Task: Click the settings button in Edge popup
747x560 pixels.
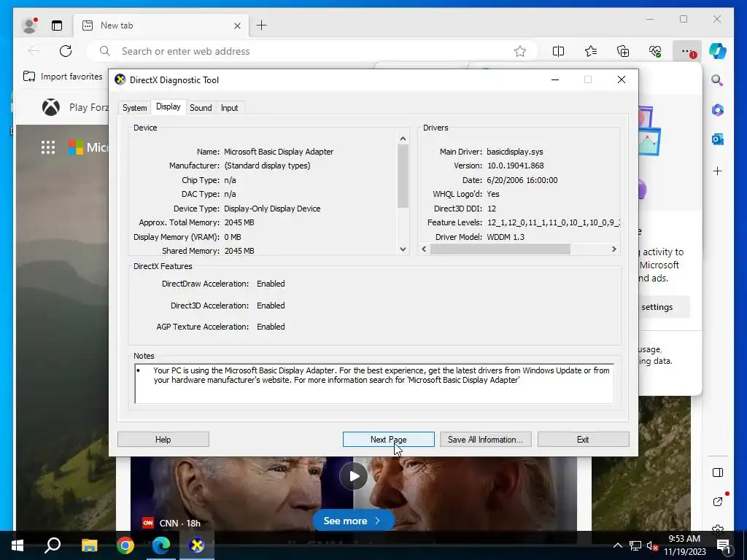Action: point(664,307)
